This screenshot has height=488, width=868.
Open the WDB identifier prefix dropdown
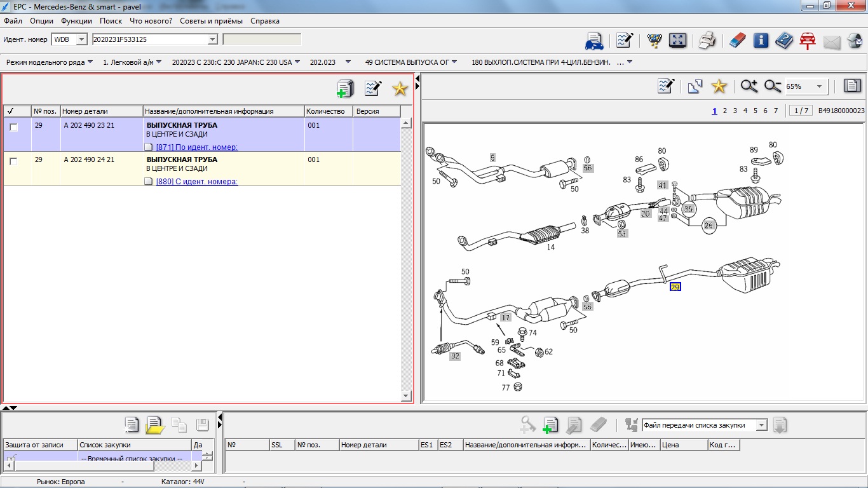tap(81, 39)
